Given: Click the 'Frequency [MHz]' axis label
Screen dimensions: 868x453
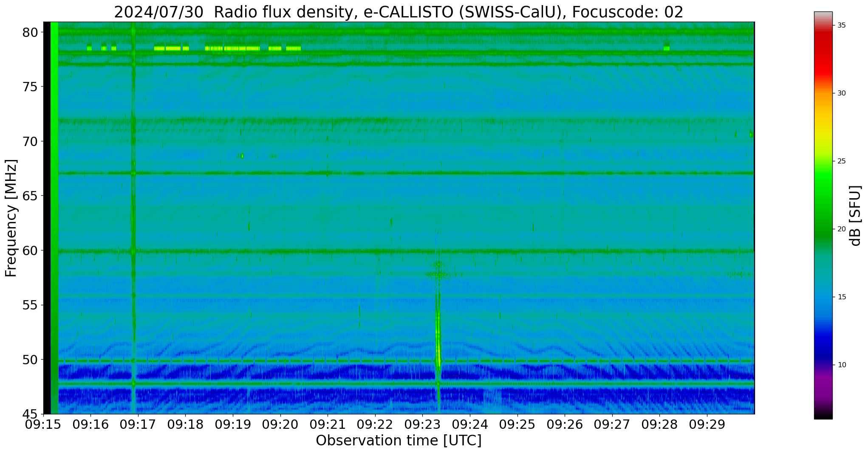Looking at the screenshot, I should 11,218.
